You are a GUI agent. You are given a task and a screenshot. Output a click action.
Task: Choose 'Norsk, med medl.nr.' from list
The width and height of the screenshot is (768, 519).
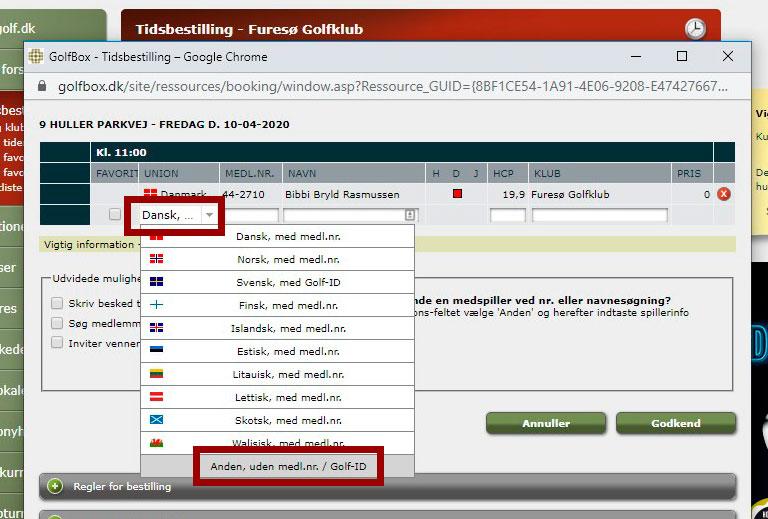(277, 259)
